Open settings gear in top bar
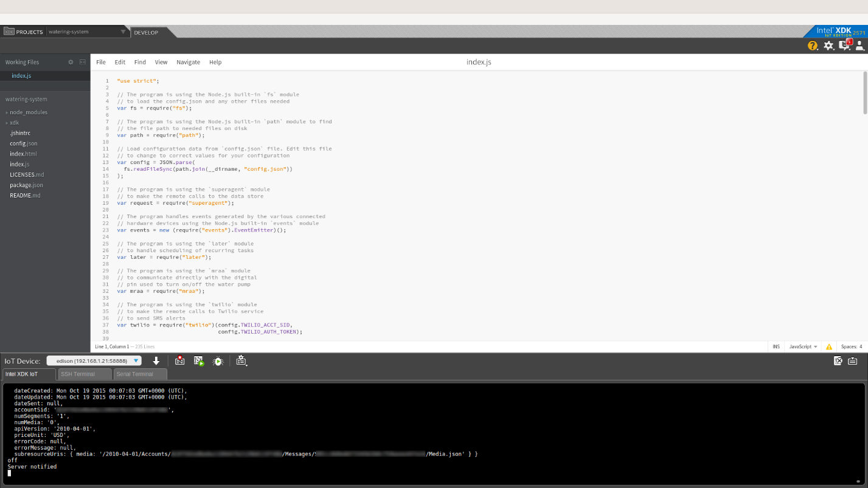Image resolution: width=868 pixels, height=488 pixels. (828, 46)
